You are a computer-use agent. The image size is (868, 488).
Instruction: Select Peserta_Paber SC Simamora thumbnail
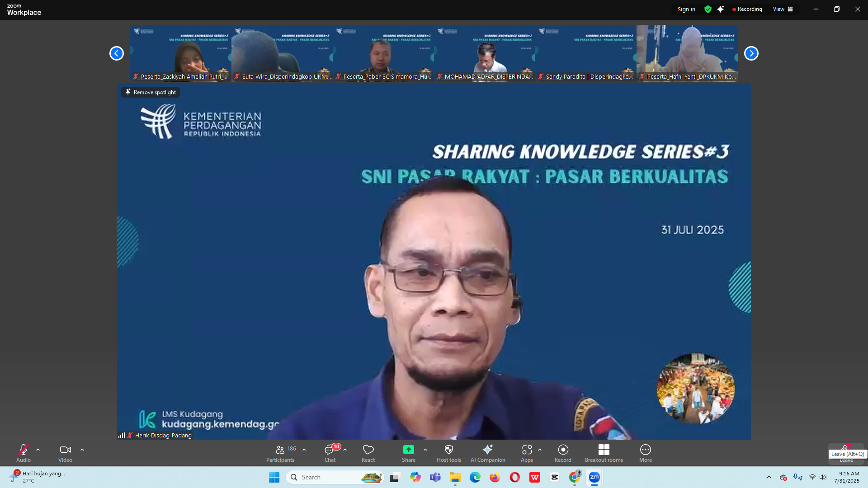(x=383, y=53)
